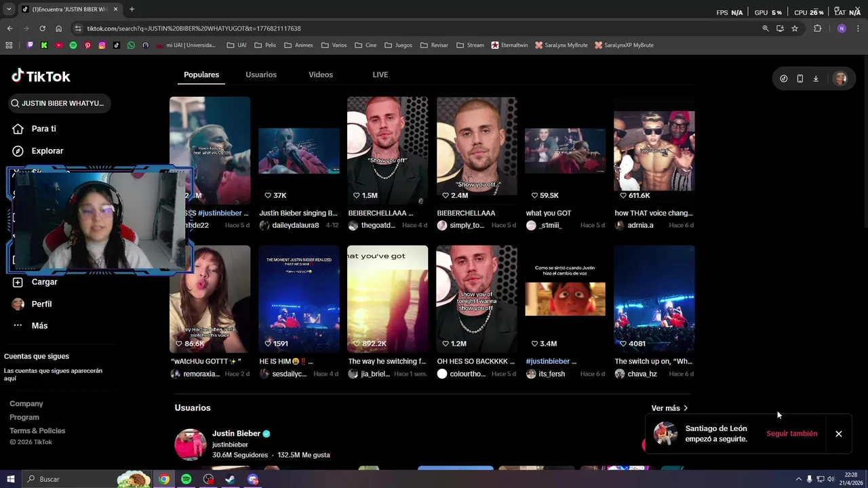Go to Chrome home page
Viewport: 868px width, 488px height.
(x=58, y=28)
